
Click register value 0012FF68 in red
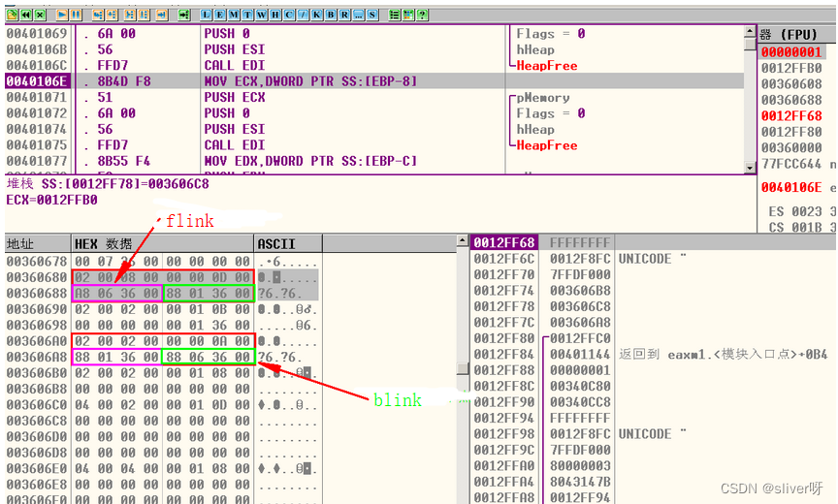point(791,116)
